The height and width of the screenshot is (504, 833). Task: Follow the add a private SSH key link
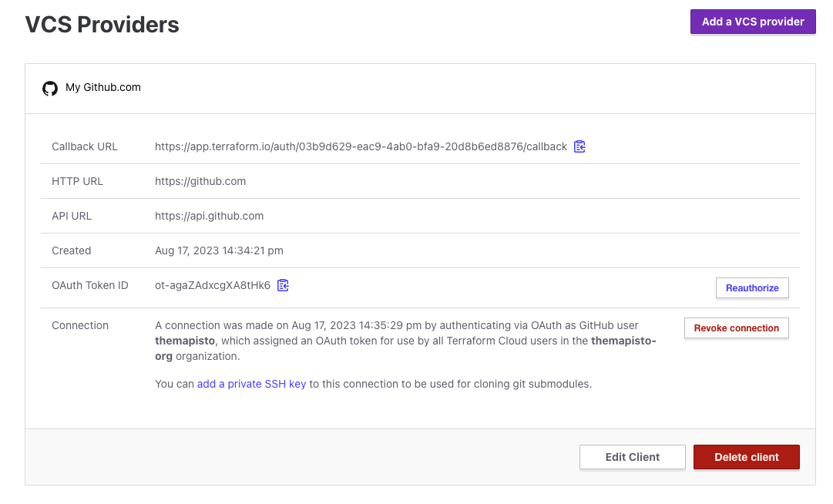(251, 384)
